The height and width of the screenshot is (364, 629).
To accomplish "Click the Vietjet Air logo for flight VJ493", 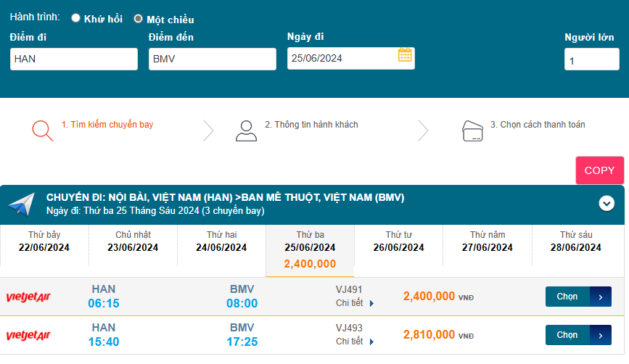I will (28, 335).
